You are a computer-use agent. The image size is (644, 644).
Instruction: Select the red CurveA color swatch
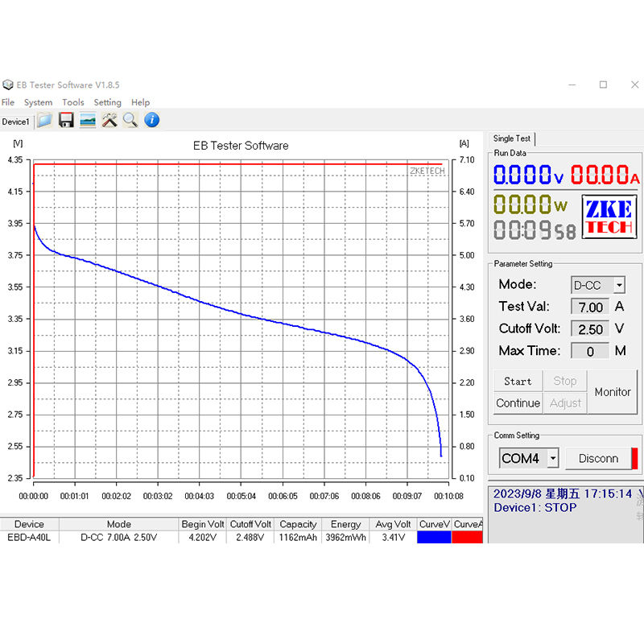468,537
